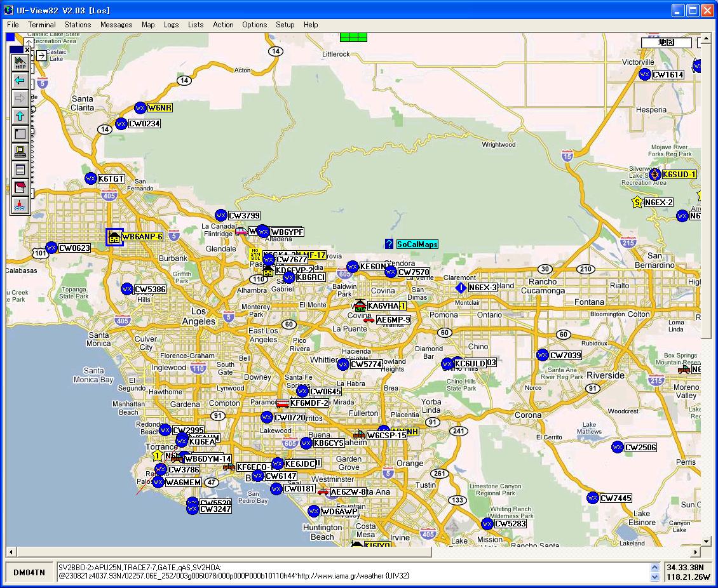Image resolution: width=718 pixels, height=588 pixels.
Task: Select the WA6MEM weather icon
Action: click(x=158, y=482)
